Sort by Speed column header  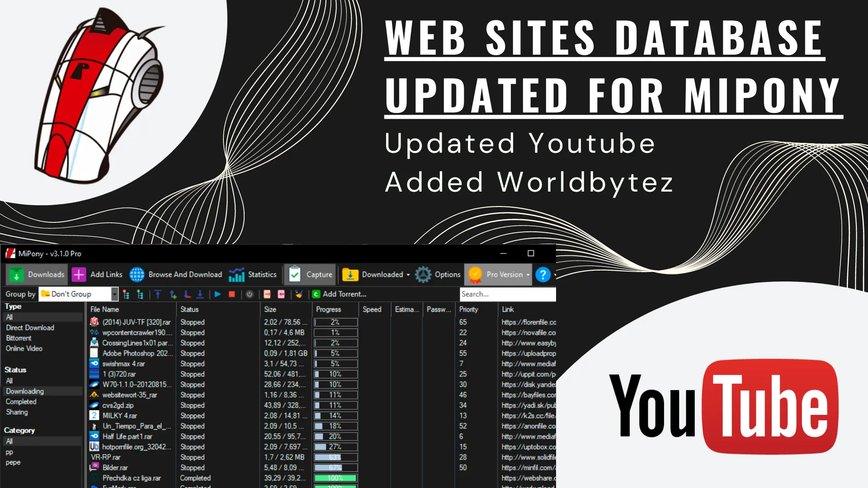point(375,310)
